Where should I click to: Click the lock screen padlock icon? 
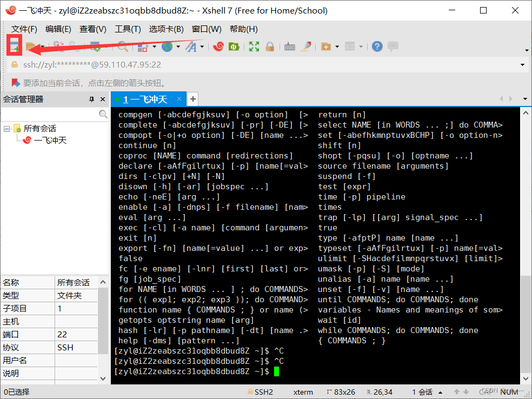[270, 46]
